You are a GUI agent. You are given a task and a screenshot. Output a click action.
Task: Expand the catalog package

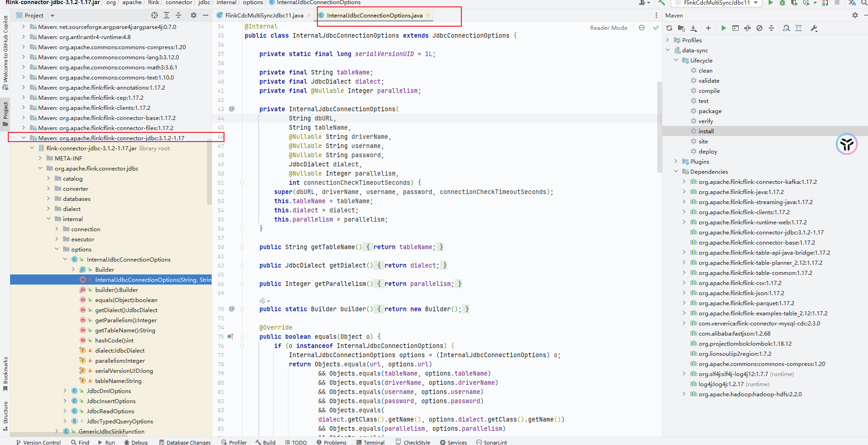pos(48,178)
